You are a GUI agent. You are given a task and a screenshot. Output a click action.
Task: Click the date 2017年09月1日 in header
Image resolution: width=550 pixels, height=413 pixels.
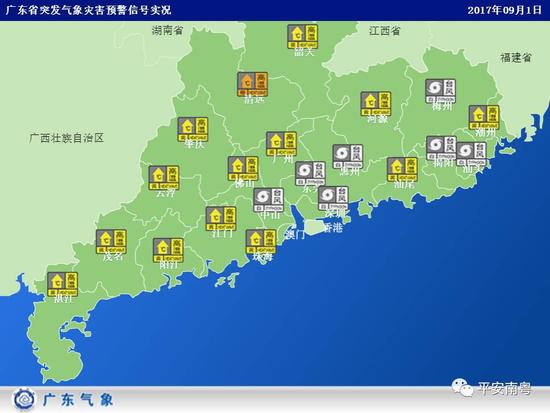point(504,10)
